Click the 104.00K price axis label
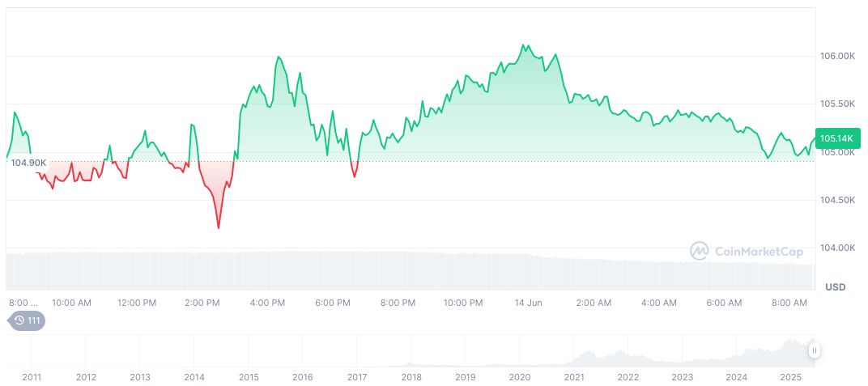 [837, 248]
